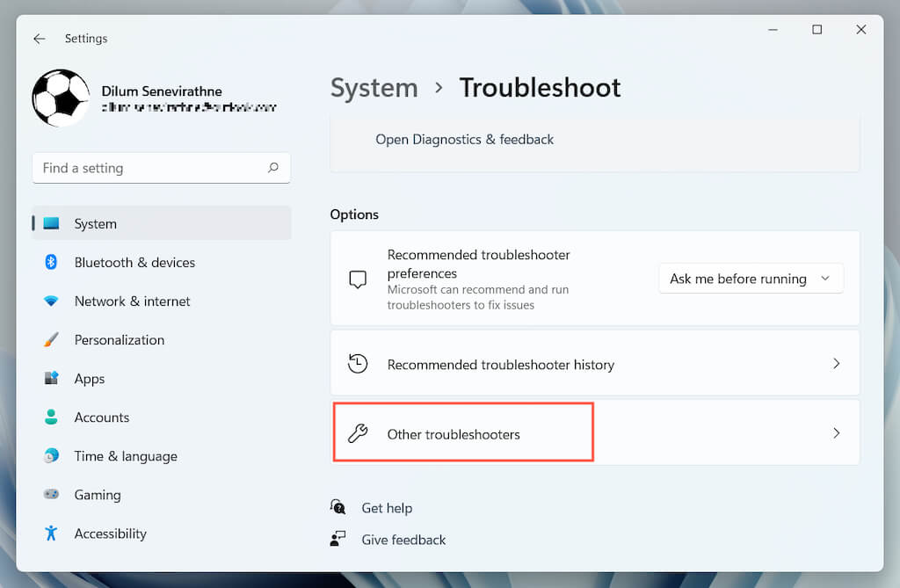Click the Give feedback link
The width and height of the screenshot is (900, 588).
[x=403, y=539]
